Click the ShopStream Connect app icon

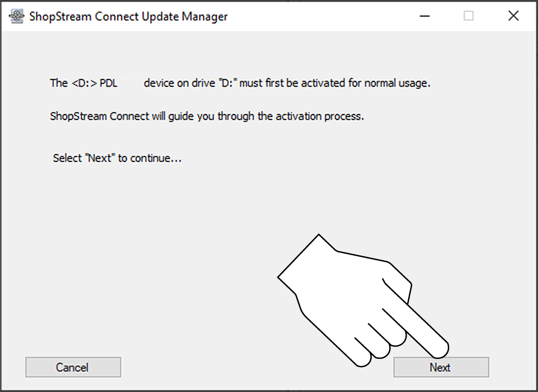17,16
